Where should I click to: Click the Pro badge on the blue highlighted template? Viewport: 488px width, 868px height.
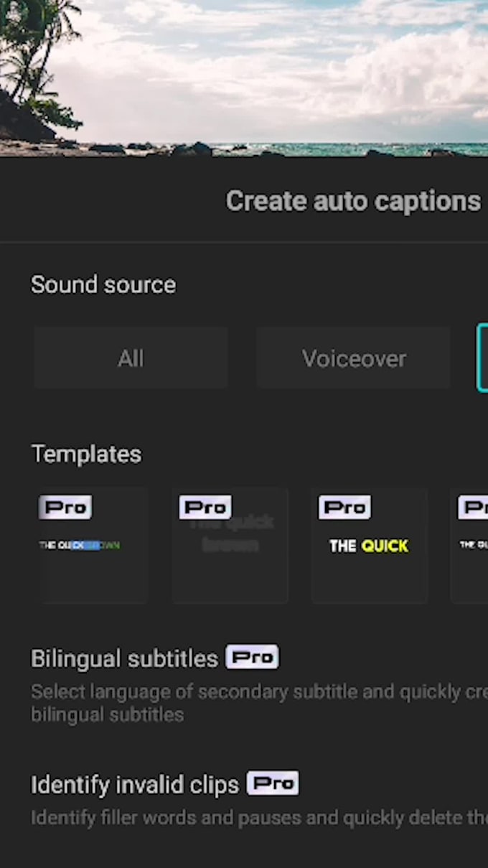[65, 508]
